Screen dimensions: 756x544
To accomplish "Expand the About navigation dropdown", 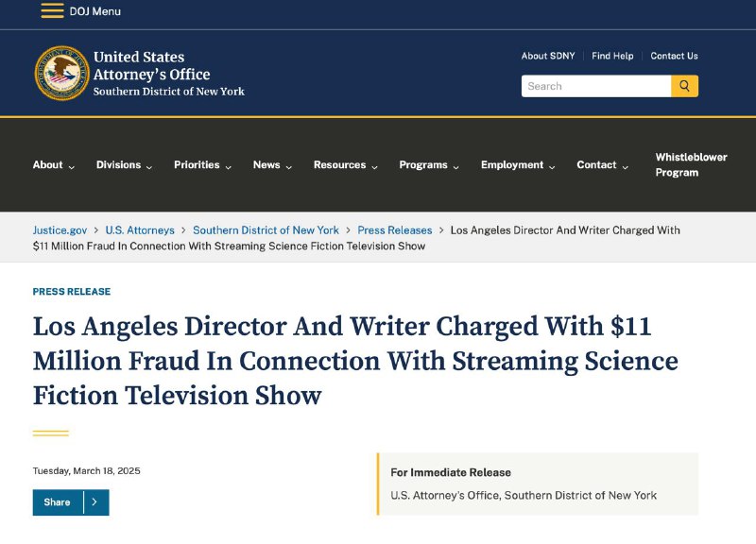I will click(47, 164).
